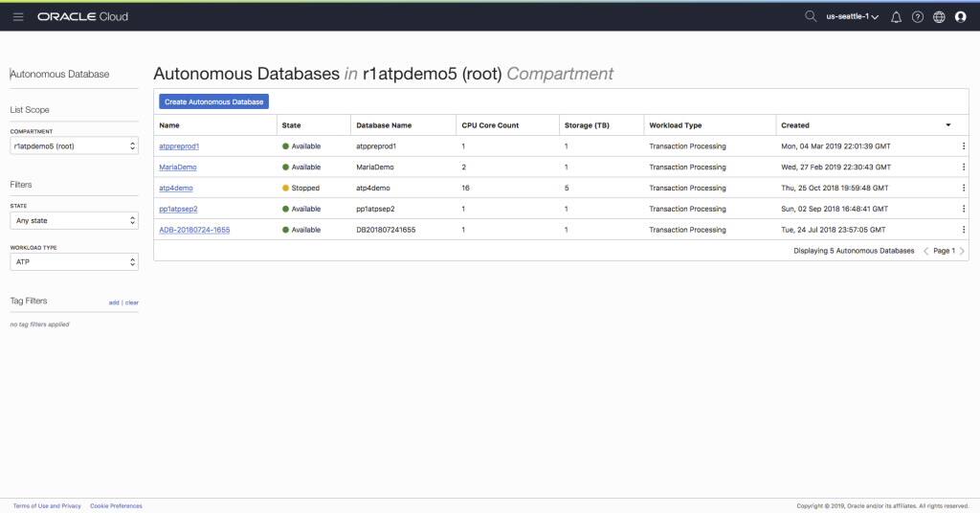Viewport: 980px width, 513px height.
Task: Click the Oracle Cloud logo
Action: coord(82,17)
